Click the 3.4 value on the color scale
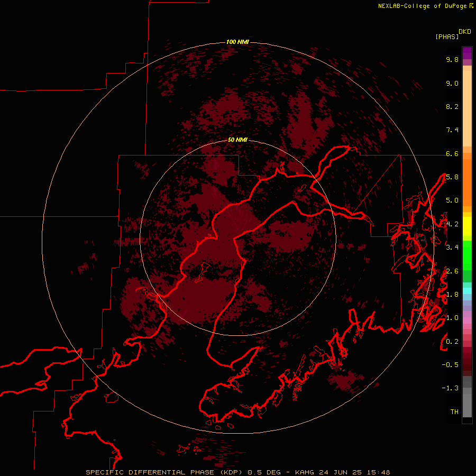The width and height of the screenshot is (476, 476). click(452, 248)
